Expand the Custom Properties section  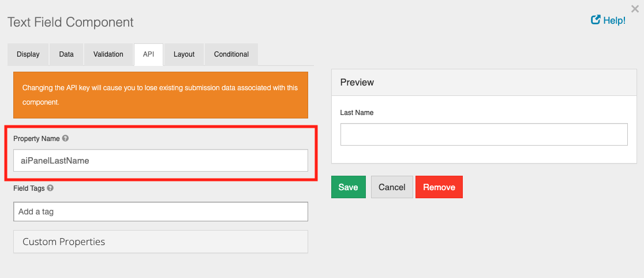(x=160, y=242)
